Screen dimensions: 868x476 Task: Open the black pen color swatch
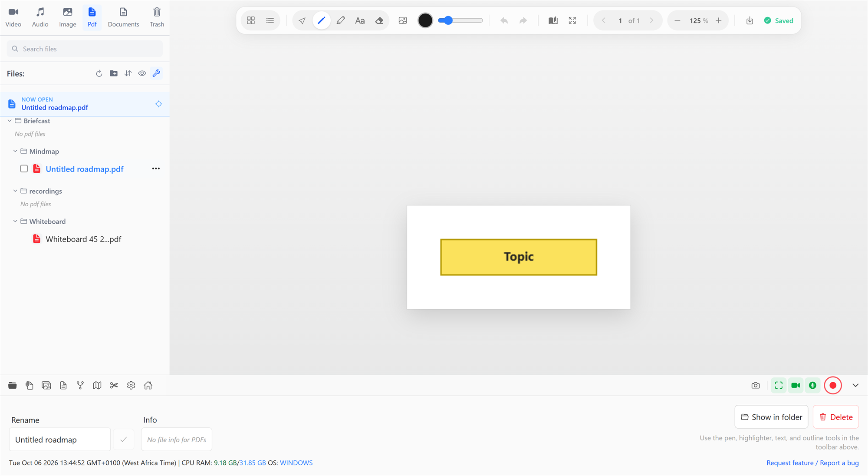click(425, 20)
